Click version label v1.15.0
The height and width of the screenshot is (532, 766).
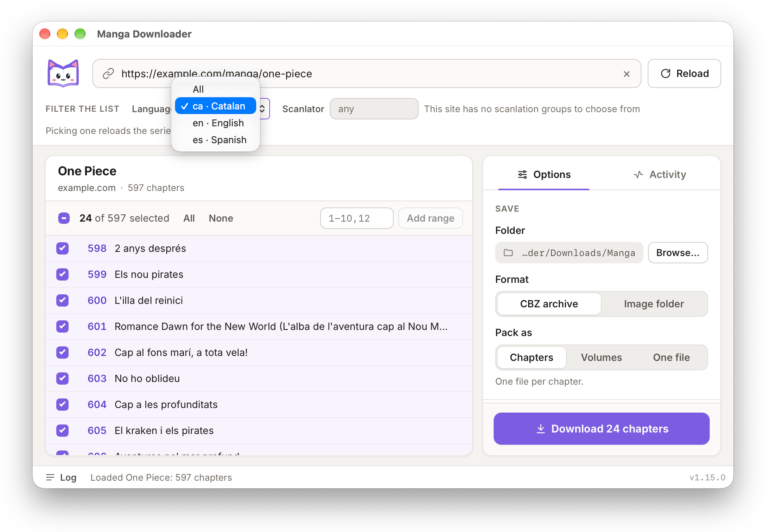707,478
